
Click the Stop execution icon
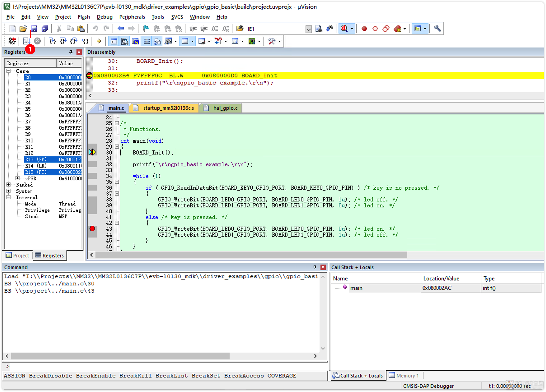coord(37,41)
